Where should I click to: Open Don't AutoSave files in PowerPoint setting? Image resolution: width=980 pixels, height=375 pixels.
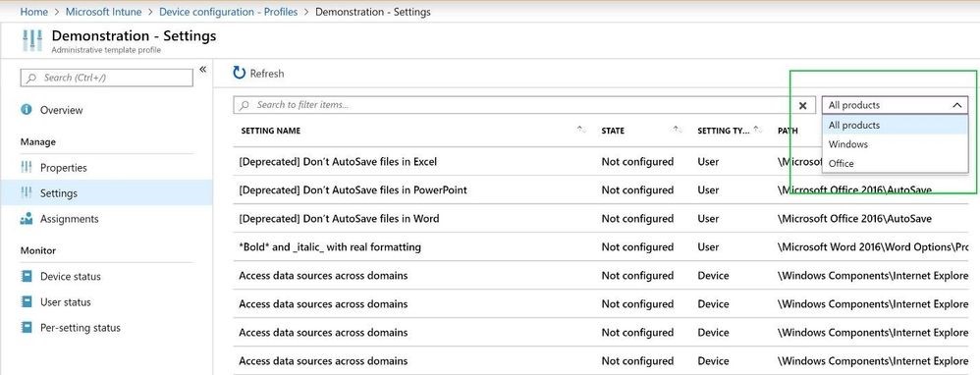(353, 189)
